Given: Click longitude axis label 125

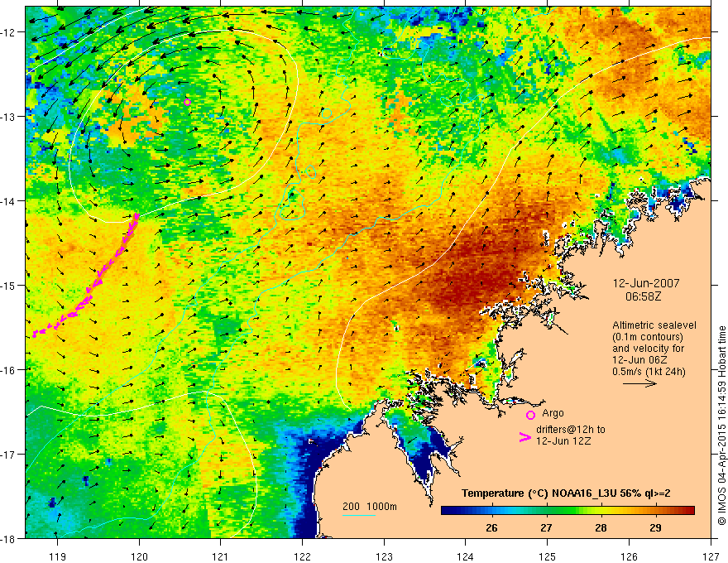Looking at the screenshot, I should tap(548, 556).
